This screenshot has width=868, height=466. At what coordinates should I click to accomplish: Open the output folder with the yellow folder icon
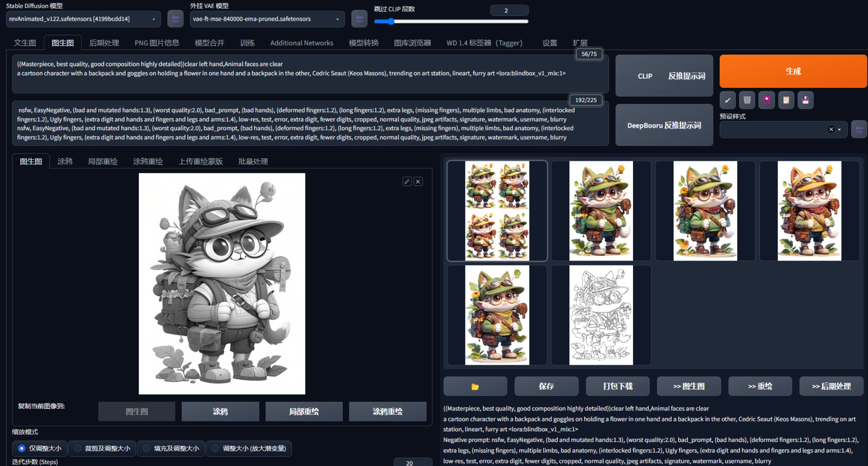pyautogui.click(x=475, y=386)
